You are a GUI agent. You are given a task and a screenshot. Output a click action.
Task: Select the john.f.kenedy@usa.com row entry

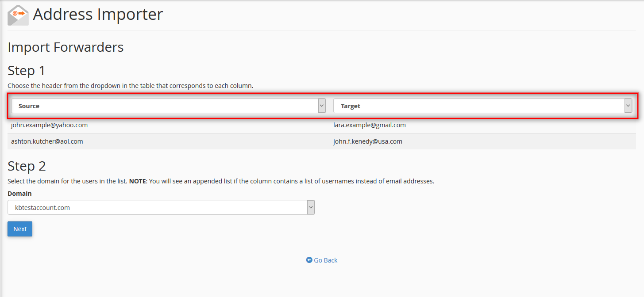coord(368,141)
